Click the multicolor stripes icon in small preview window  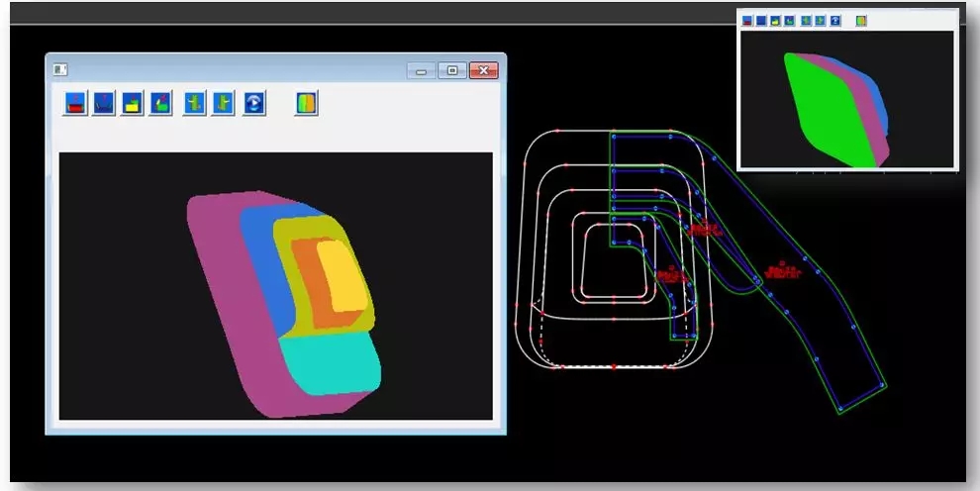coord(861,20)
